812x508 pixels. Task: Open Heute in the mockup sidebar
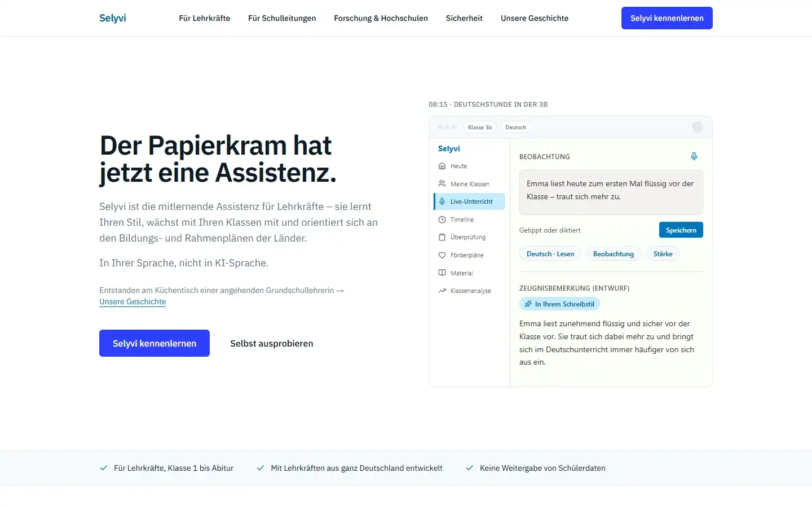point(469,166)
